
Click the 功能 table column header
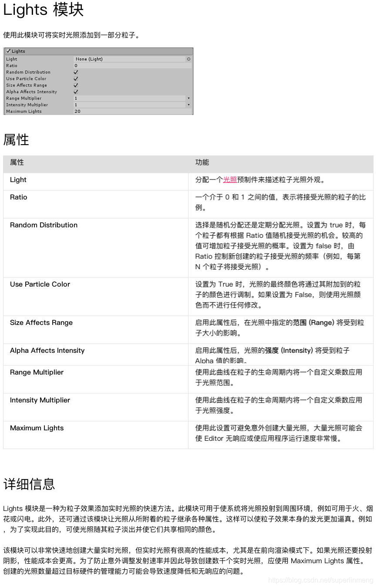[202, 162]
